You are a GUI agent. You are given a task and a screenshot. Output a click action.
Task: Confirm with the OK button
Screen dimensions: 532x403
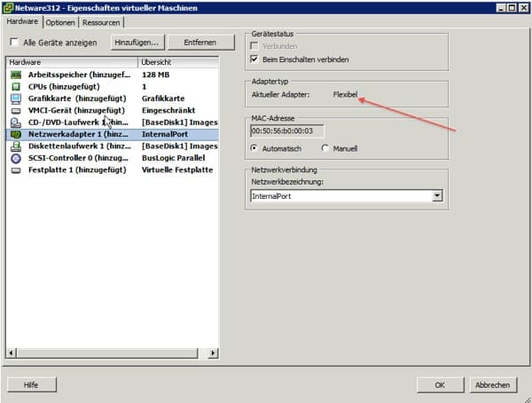[440, 384]
